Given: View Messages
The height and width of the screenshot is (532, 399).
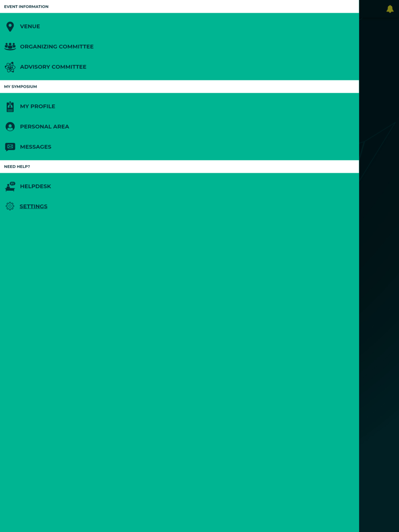Looking at the screenshot, I should pyautogui.click(x=36, y=147).
